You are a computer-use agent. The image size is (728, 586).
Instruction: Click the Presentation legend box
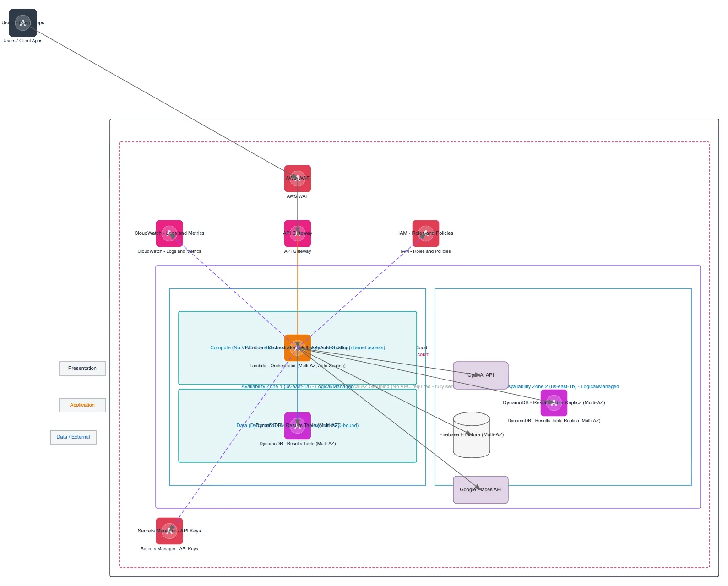pyautogui.click(x=82, y=369)
